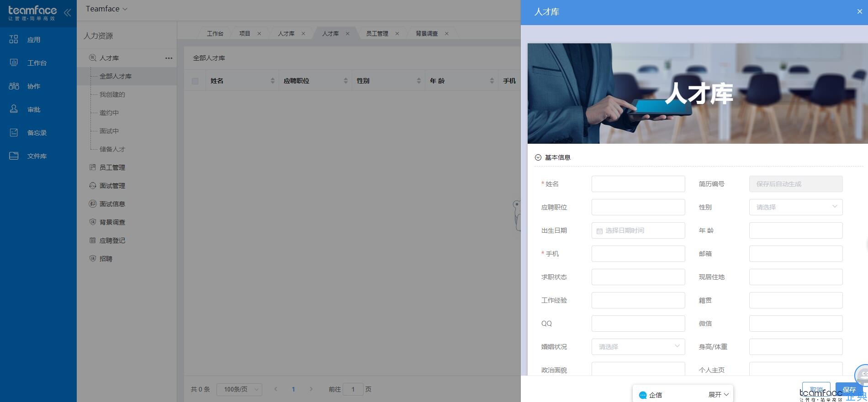Open the Teamface company dropdown
The width and height of the screenshot is (868, 402).
106,9
